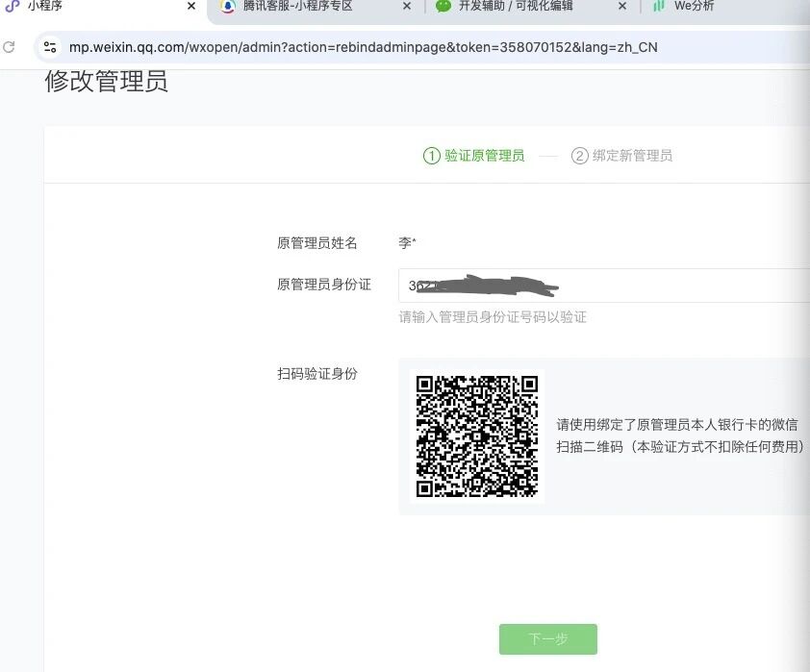
Task: Click the admin name value 李*
Action: [407, 242]
